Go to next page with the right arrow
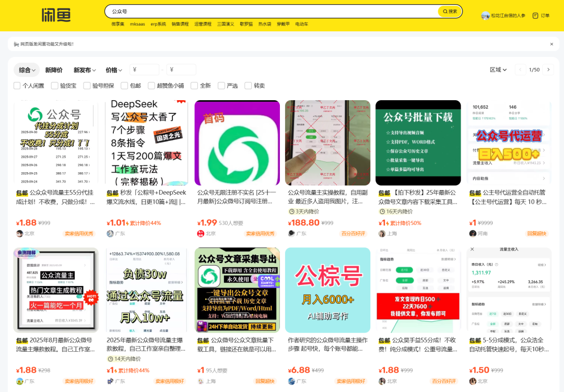The width and height of the screenshot is (564, 392). click(548, 69)
